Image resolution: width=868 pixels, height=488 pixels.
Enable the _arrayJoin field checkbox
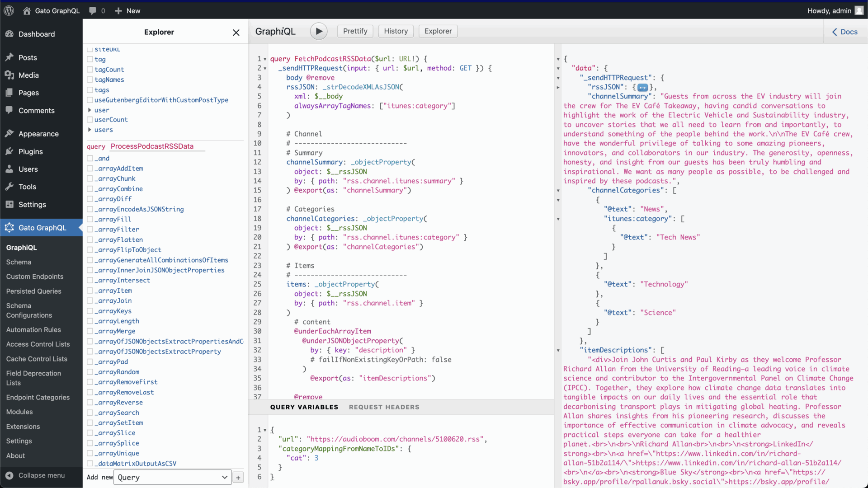[90, 300]
